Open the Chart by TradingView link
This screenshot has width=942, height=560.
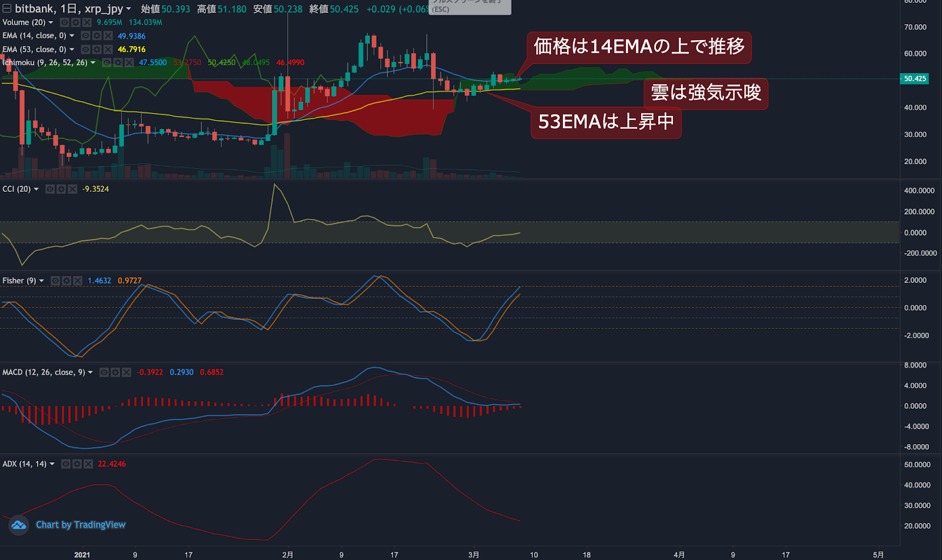tap(81, 525)
